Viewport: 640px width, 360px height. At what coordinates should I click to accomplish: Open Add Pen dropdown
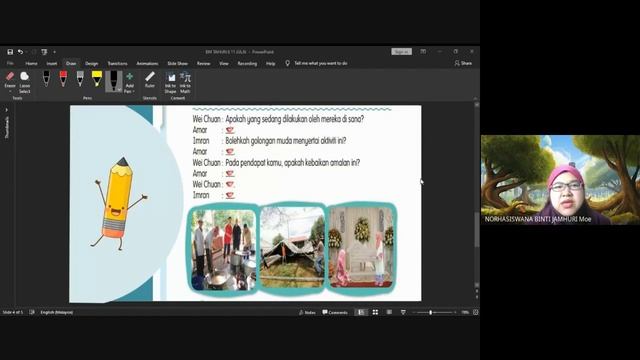click(x=129, y=83)
